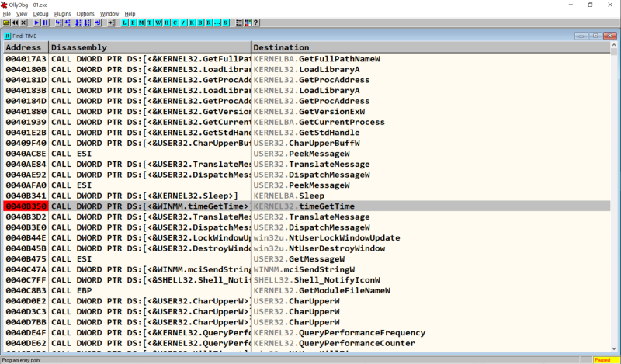
Task: Open Memory map with M button
Action: pyautogui.click(x=142, y=23)
